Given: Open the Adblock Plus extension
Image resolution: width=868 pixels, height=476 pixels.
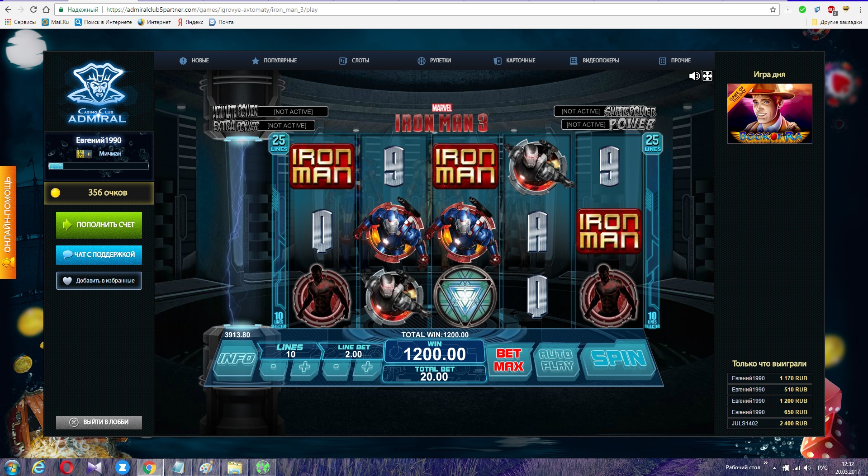Looking at the screenshot, I should [x=831, y=9].
